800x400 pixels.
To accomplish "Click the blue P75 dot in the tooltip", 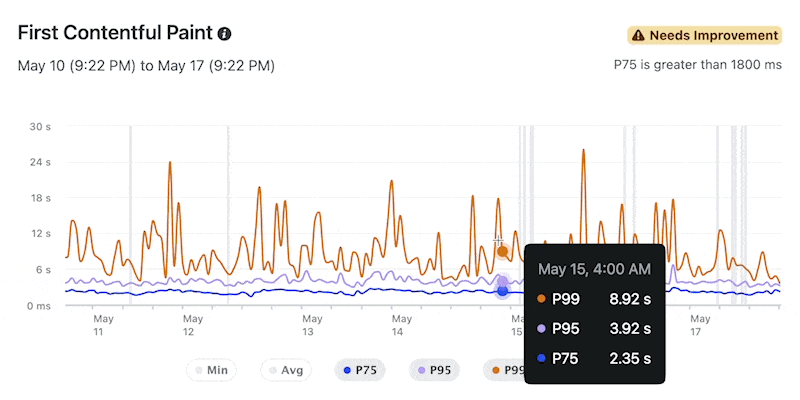I will pyautogui.click(x=541, y=358).
